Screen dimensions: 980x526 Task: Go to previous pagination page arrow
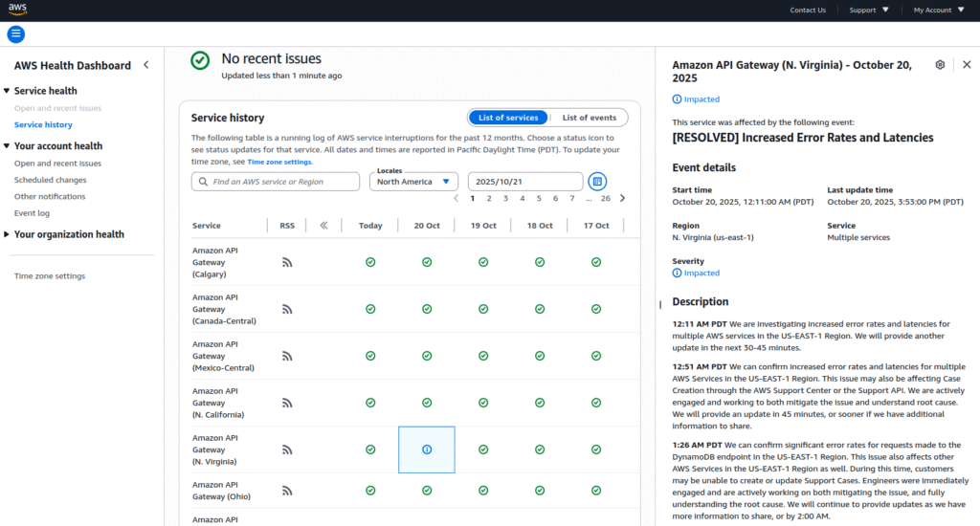tap(456, 199)
